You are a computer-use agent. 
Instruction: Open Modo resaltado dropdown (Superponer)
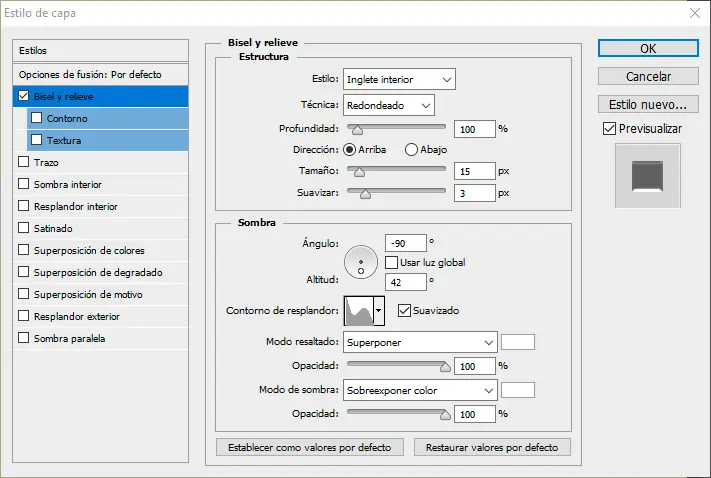click(420, 342)
